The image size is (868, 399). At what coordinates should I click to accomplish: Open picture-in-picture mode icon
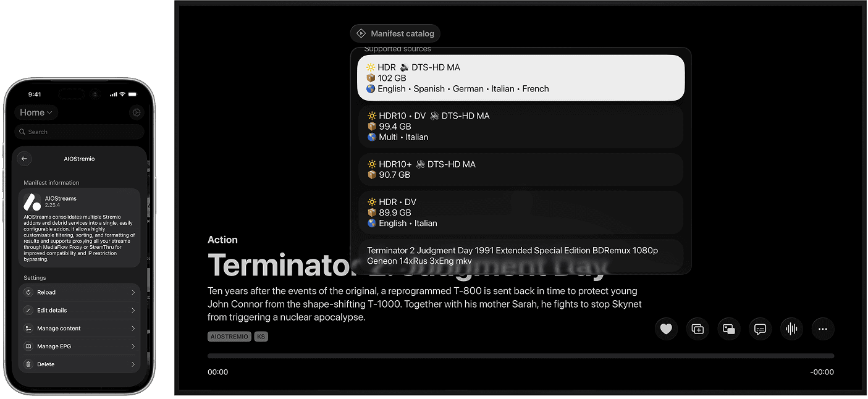[729, 329]
